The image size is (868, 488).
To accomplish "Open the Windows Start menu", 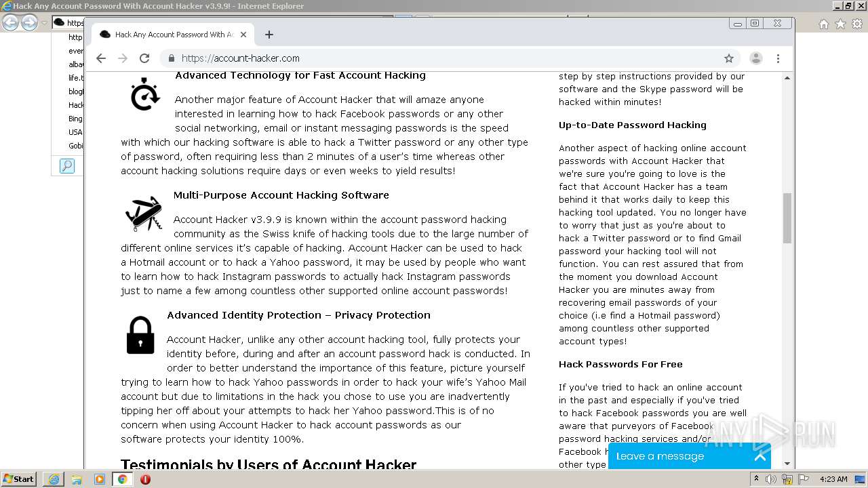I will click(18, 479).
